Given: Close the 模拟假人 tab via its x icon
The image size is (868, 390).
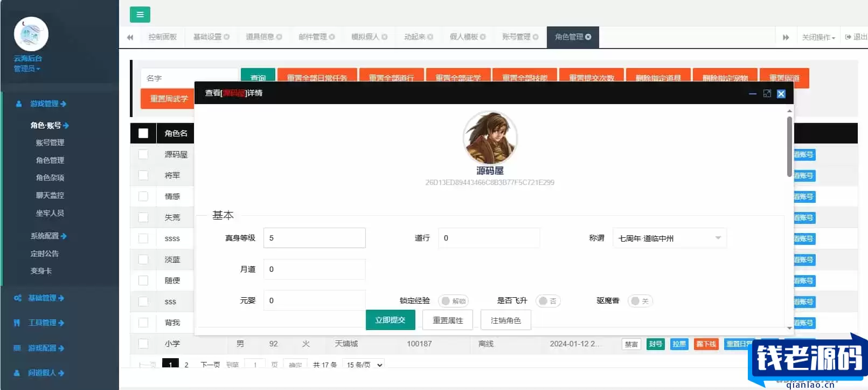Looking at the screenshot, I should coord(385,37).
